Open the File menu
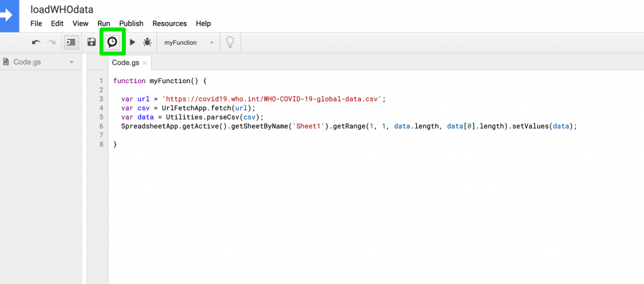 click(36, 23)
